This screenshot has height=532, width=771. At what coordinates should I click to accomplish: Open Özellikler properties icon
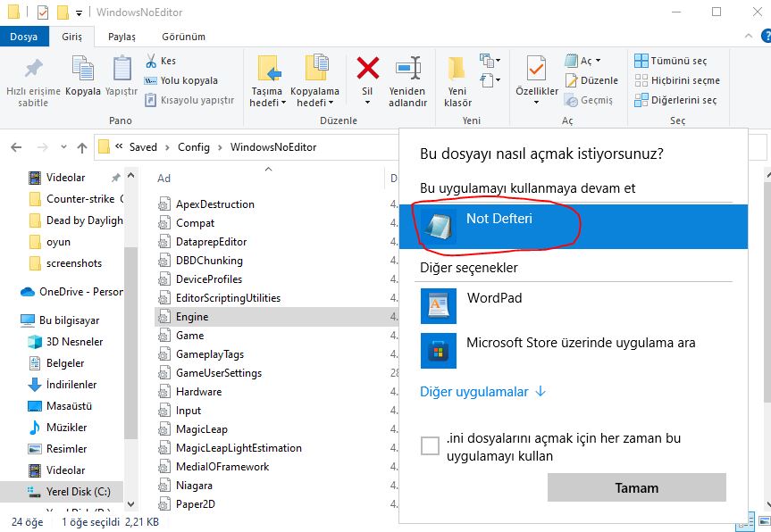pos(536,68)
